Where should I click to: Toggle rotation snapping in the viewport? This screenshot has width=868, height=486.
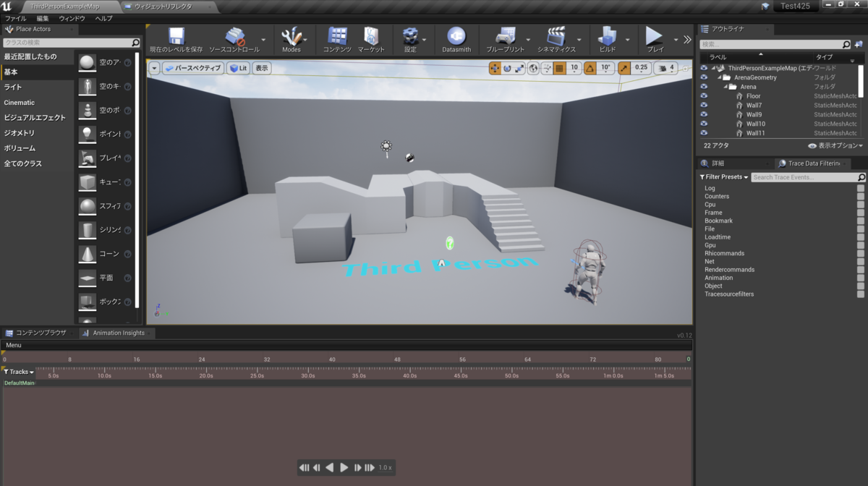point(590,68)
